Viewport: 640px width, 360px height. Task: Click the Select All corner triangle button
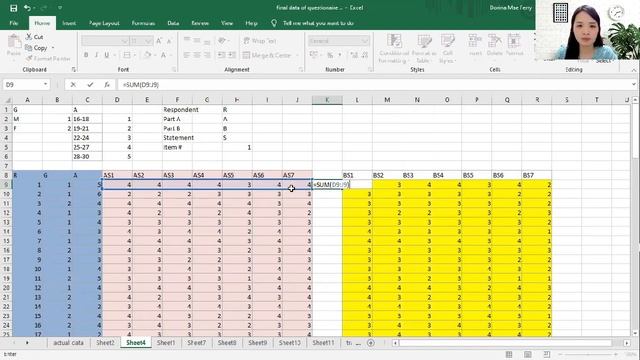(x=7, y=100)
